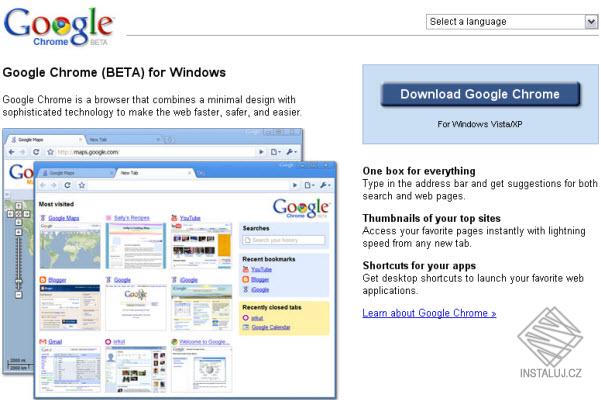Click the Welcome to Google page thumbnail

(x=201, y=369)
